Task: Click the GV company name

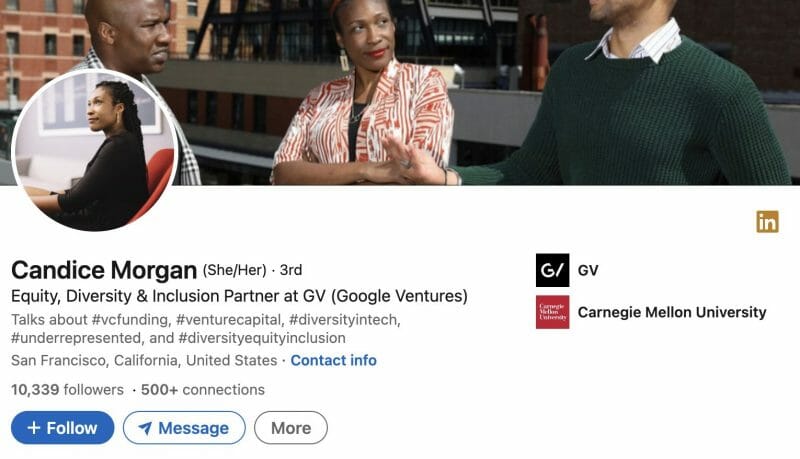Action: point(588,270)
